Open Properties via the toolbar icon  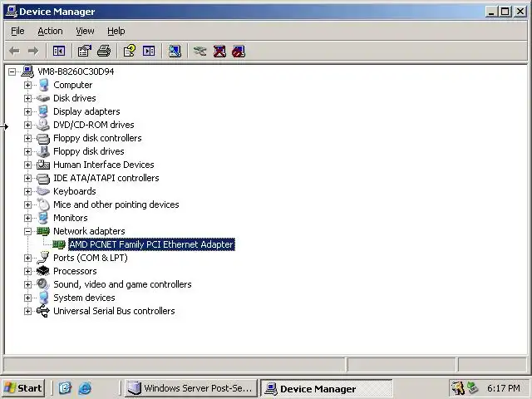[85, 52]
